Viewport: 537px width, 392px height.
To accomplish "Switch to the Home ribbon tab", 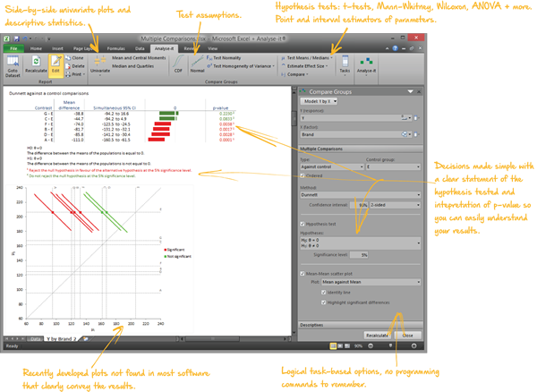I will (36, 48).
